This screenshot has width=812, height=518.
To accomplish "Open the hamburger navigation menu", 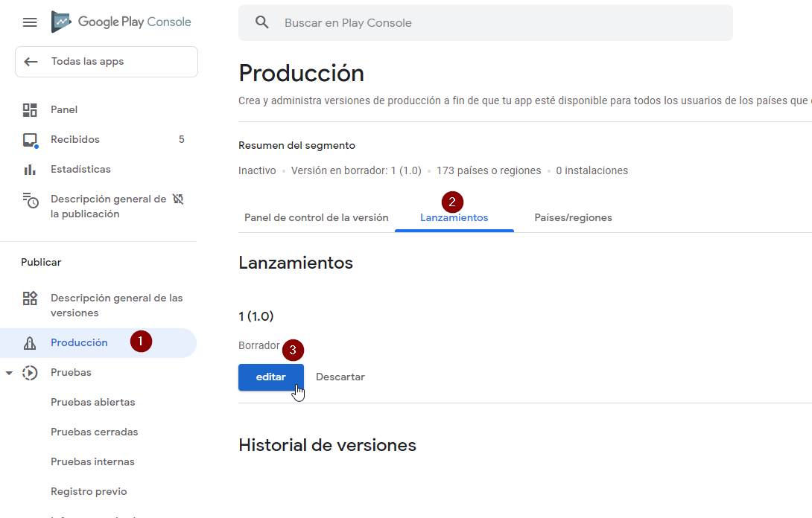I will pos(30,22).
